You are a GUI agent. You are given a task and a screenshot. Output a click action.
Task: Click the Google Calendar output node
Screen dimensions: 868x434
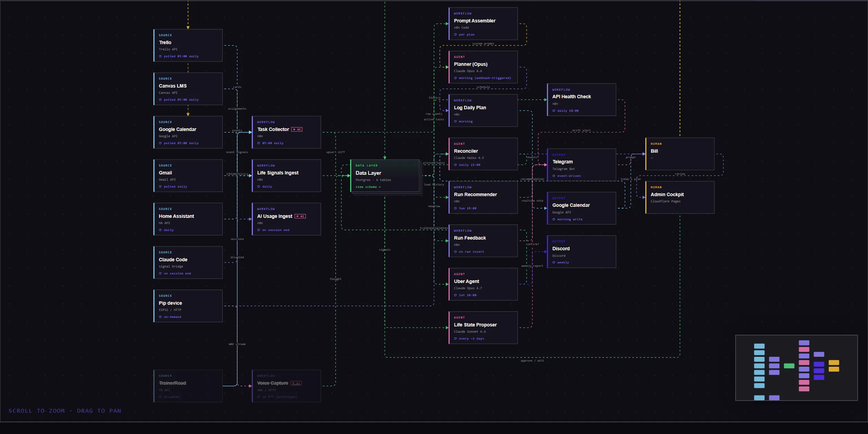pos(582,208)
